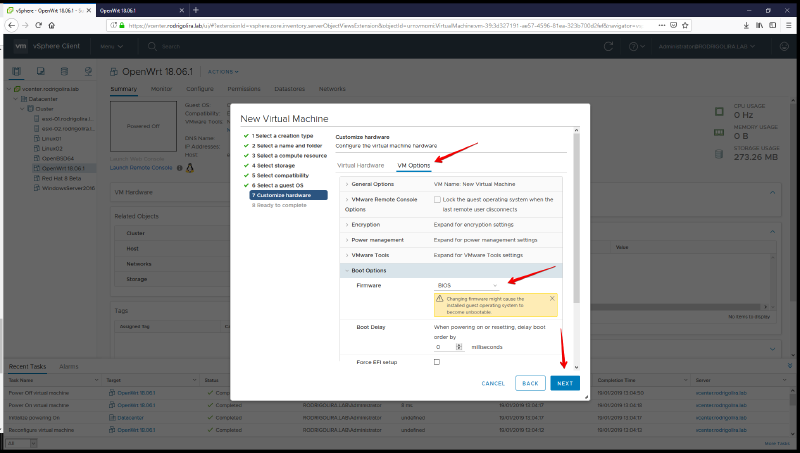Tick the Force EFI setup checkbox
The height and width of the screenshot is (453, 800).
[437, 361]
